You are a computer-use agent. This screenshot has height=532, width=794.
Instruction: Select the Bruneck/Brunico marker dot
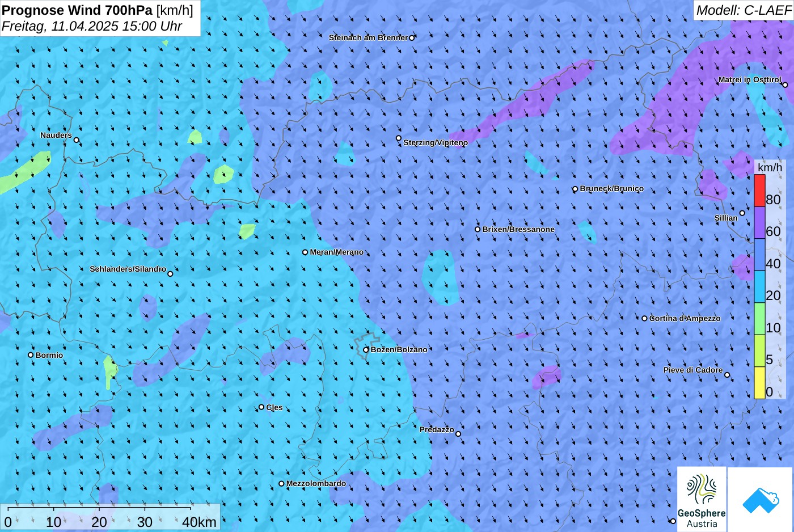click(x=575, y=189)
